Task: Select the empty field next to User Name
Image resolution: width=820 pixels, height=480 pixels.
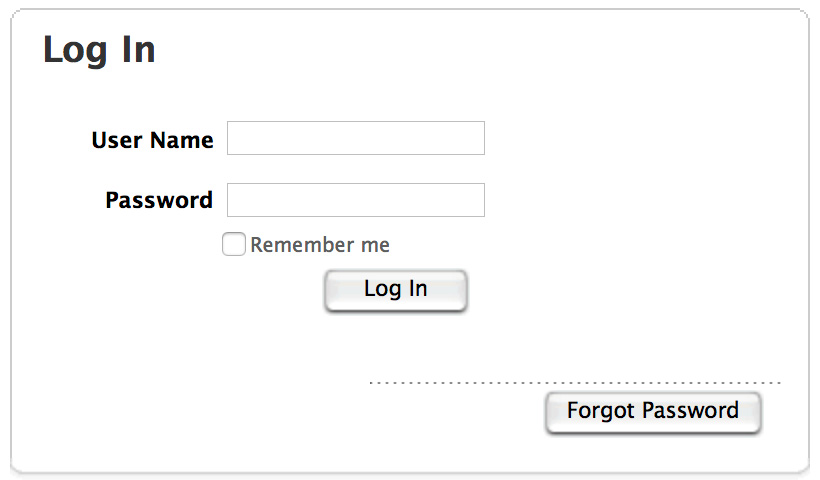Action: tap(356, 139)
